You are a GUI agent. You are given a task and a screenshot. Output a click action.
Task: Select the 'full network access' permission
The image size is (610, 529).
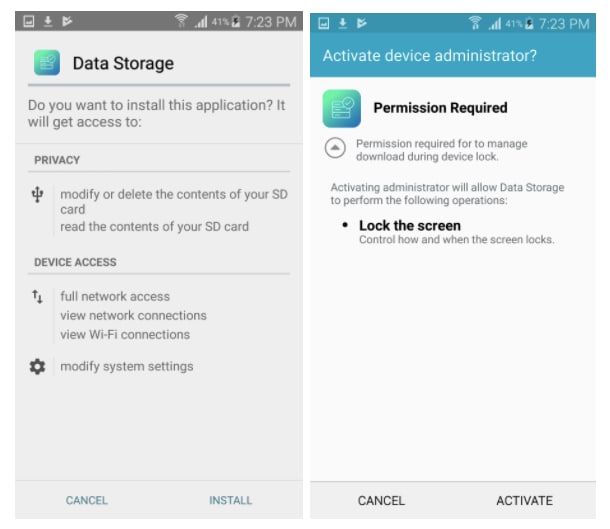tap(115, 297)
